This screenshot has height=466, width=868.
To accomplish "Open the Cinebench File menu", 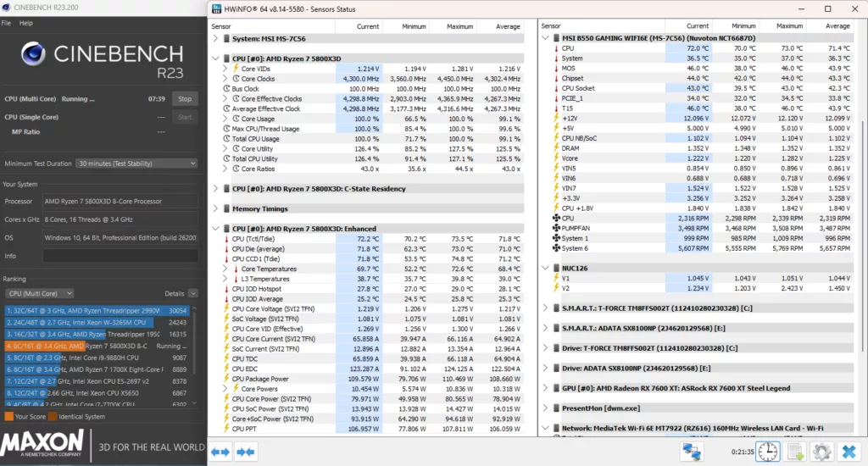I will 6,23.
